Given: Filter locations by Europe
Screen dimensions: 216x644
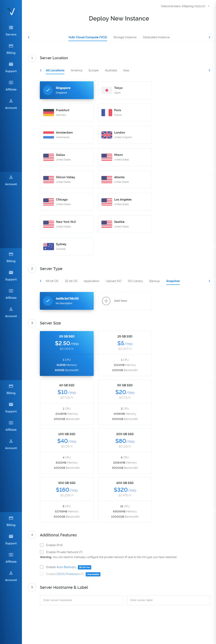Looking at the screenshot, I should tap(93, 71).
